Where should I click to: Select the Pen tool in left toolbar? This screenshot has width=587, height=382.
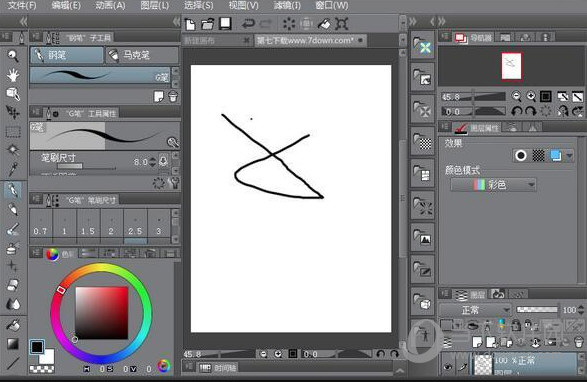pos(13,190)
